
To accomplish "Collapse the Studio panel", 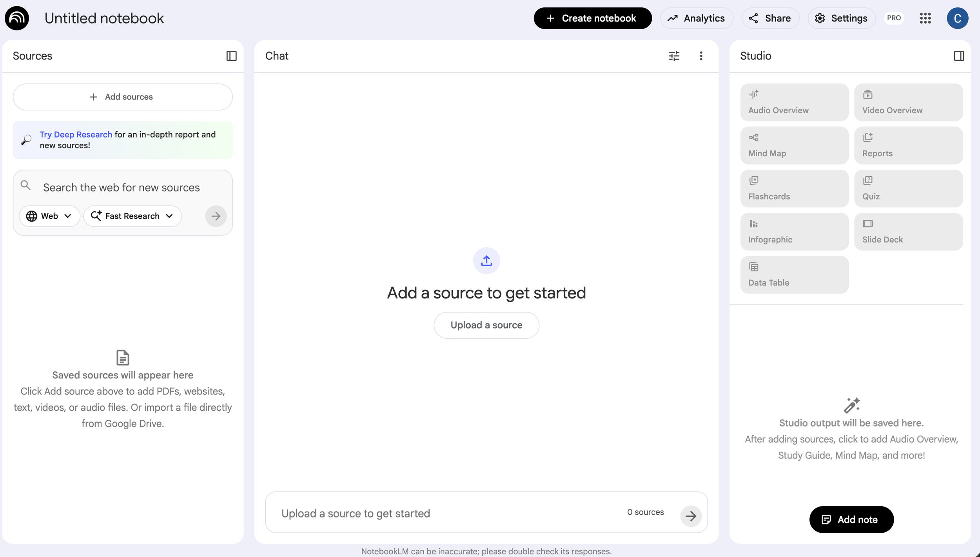I will click(958, 56).
